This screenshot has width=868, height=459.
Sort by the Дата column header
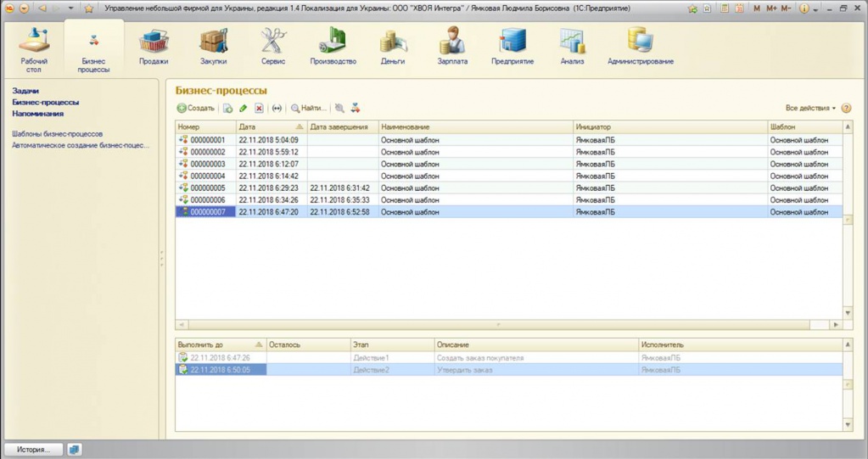[272, 126]
